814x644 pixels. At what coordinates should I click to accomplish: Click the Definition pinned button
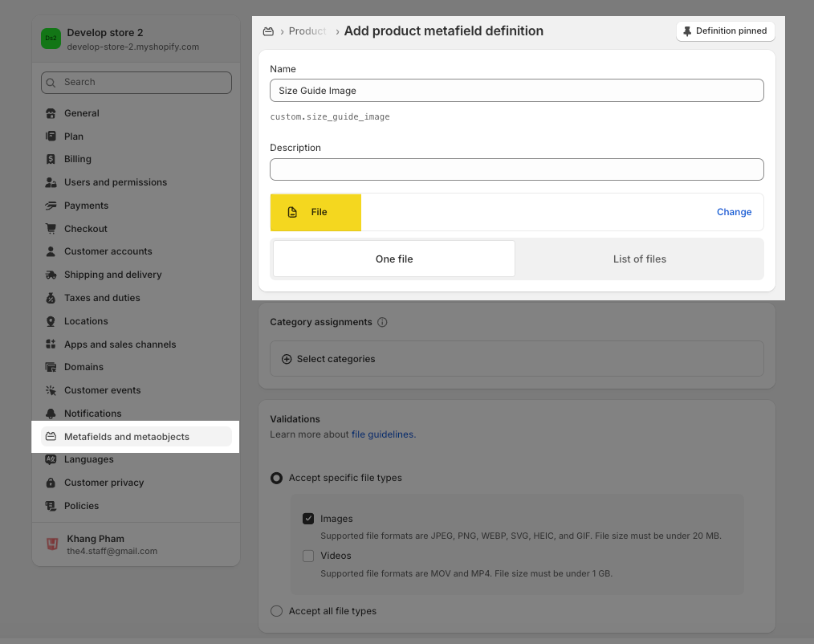[725, 31]
